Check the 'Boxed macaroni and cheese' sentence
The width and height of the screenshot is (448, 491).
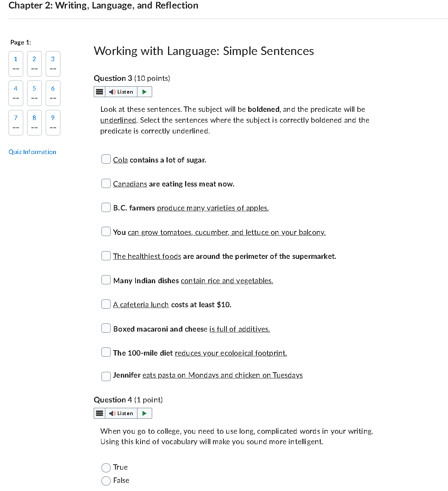[x=106, y=328]
